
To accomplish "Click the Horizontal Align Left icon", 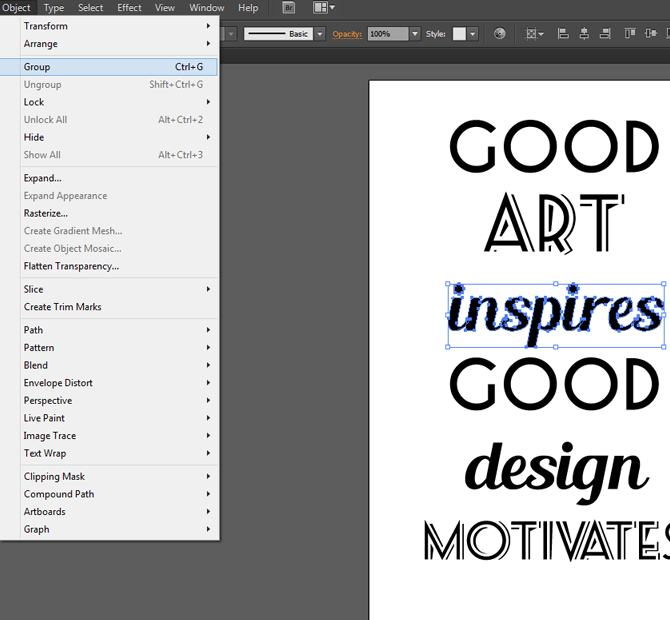I will point(563,34).
